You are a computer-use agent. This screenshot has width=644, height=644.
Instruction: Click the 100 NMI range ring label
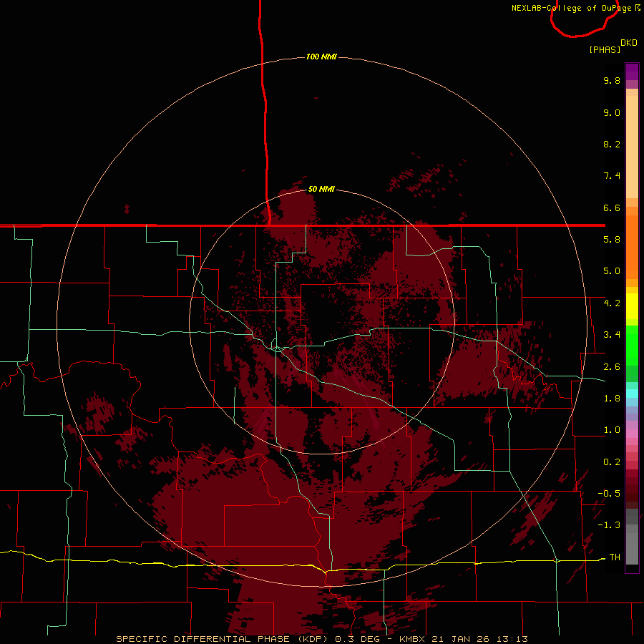321,57
